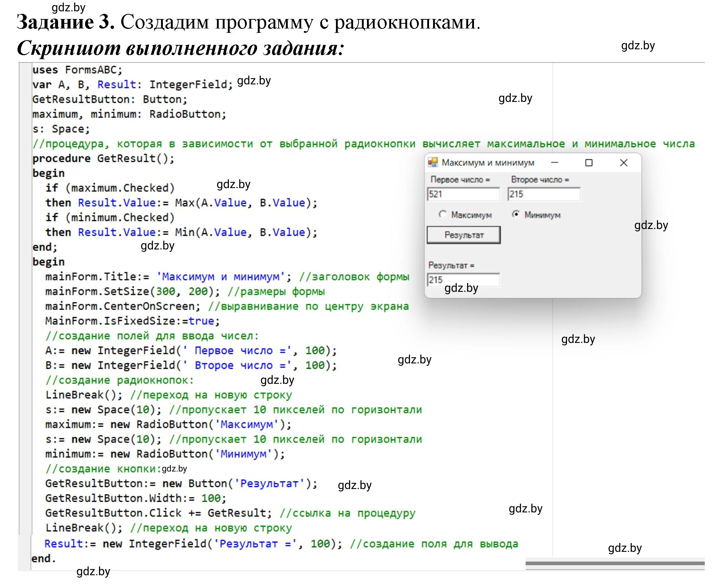Screen dimensions: 723x588
Task: Click the Первое число input field
Action: [x=463, y=194]
